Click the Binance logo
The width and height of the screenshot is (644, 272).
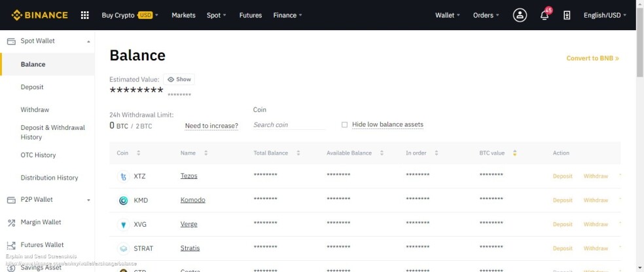39,15
